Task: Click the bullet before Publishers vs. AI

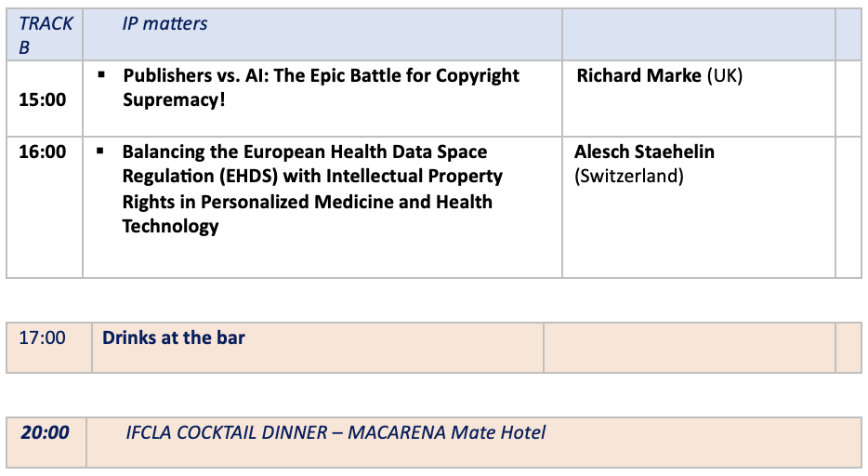Action: tap(101, 74)
